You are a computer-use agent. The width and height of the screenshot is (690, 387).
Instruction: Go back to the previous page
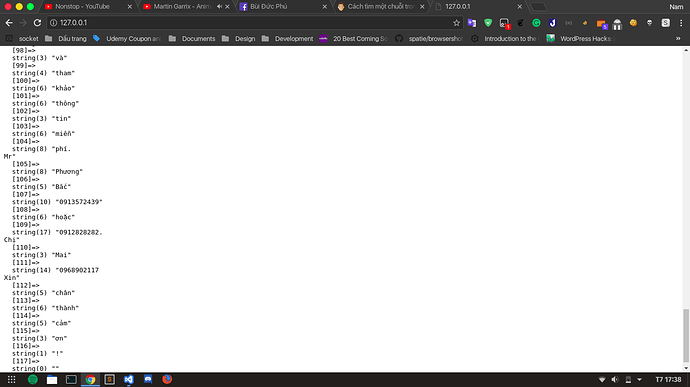9,23
